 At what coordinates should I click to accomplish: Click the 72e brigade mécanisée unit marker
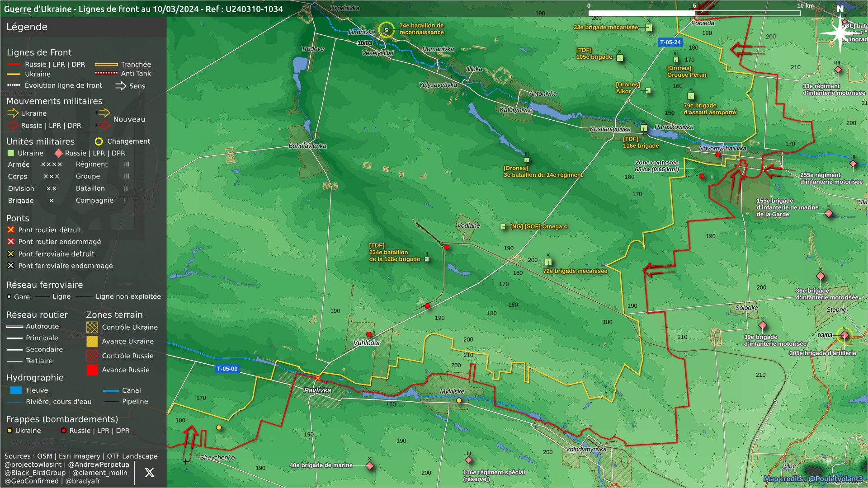[548, 261]
